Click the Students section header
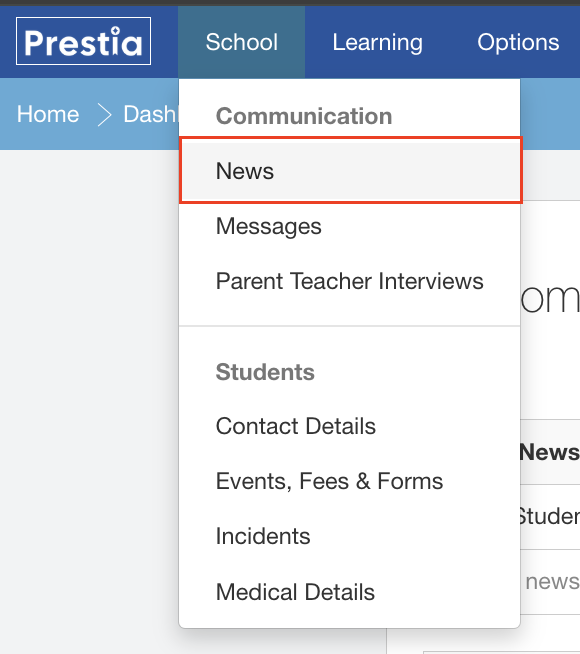 [x=265, y=372]
